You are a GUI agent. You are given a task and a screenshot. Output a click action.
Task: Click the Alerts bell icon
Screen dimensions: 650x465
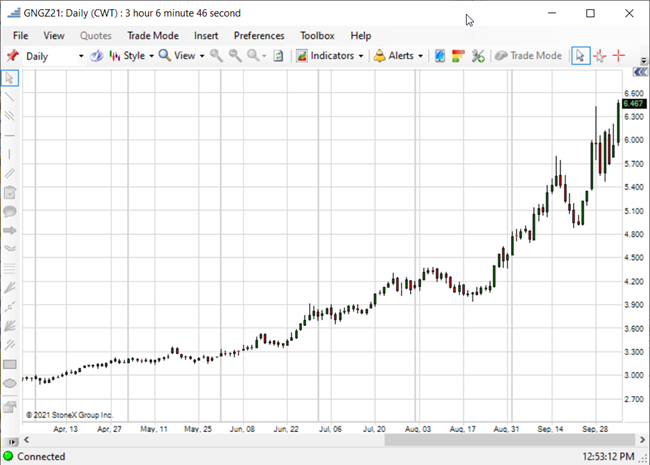(x=379, y=56)
